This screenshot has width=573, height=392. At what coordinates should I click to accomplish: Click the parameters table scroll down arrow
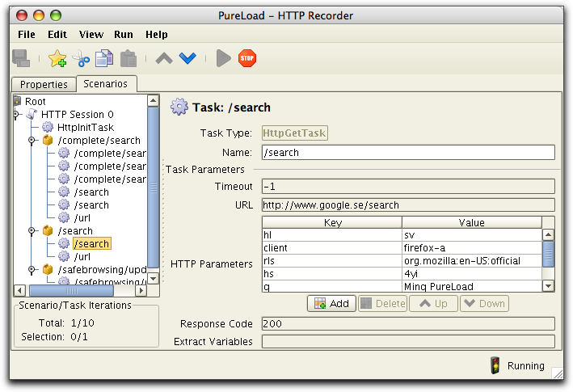(x=548, y=286)
